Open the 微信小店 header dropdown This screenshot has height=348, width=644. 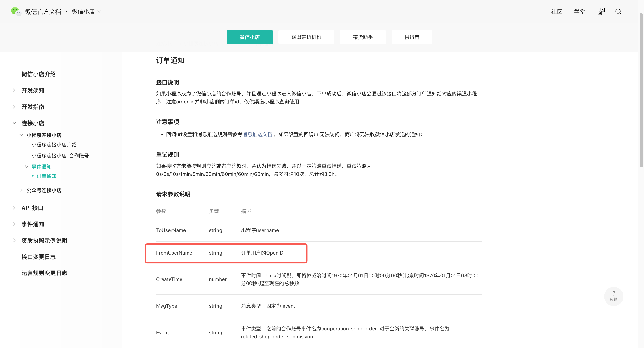click(x=86, y=12)
